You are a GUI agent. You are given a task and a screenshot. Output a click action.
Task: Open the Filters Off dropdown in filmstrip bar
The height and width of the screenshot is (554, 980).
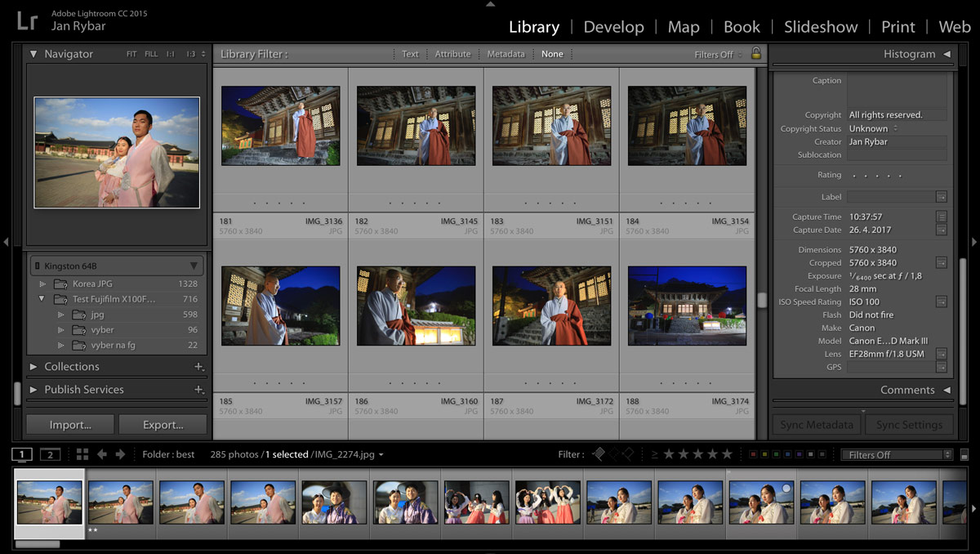(x=897, y=455)
